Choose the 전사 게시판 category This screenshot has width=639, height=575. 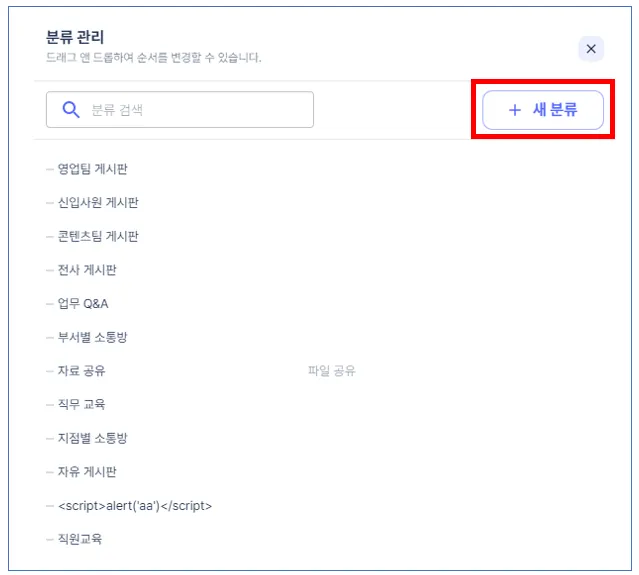click(87, 270)
